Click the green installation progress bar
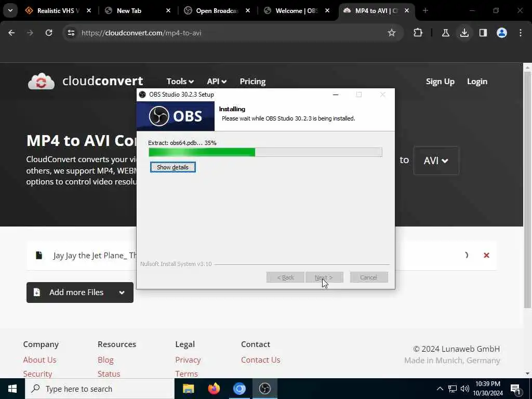Image resolution: width=532 pixels, height=399 pixels. 265,152
